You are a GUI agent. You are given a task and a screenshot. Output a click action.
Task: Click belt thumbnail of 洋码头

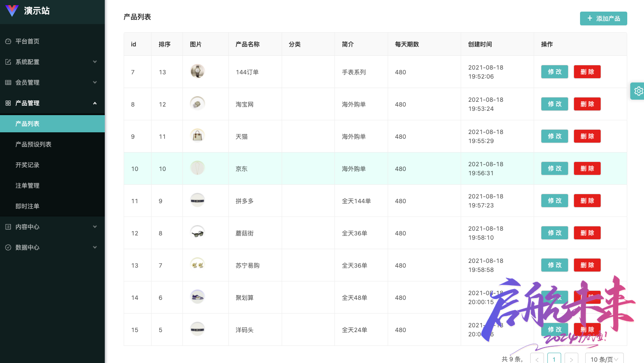coord(197,329)
